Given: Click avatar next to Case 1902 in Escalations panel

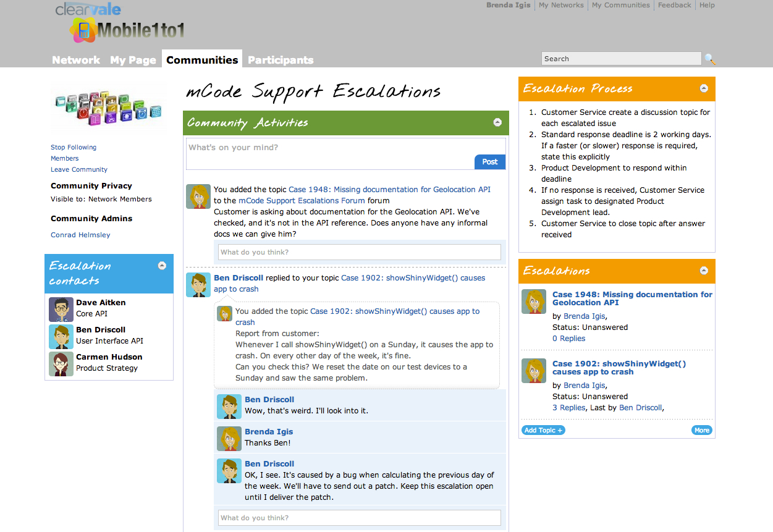Looking at the screenshot, I should tap(534, 371).
